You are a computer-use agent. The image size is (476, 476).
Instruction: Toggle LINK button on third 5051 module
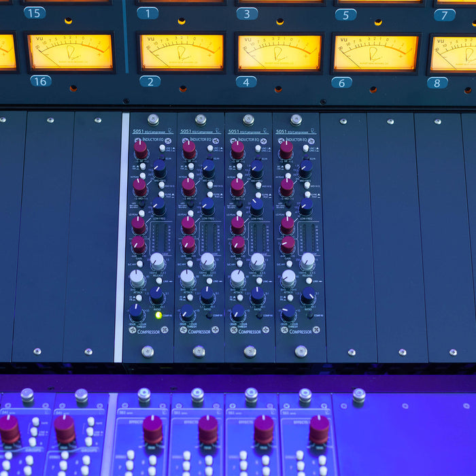(x=259, y=281)
